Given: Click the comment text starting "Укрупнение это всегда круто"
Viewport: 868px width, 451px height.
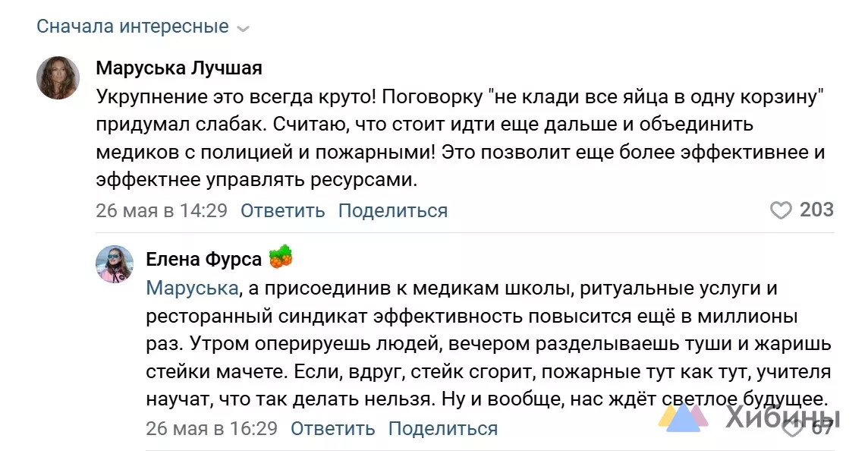Looking at the screenshot, I should (461, 138).
